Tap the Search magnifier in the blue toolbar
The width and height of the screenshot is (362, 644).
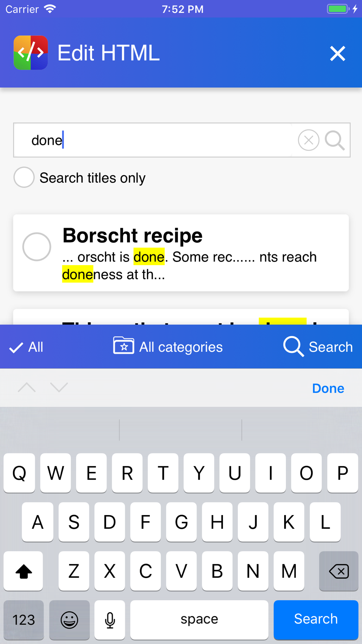pos(293,346)
